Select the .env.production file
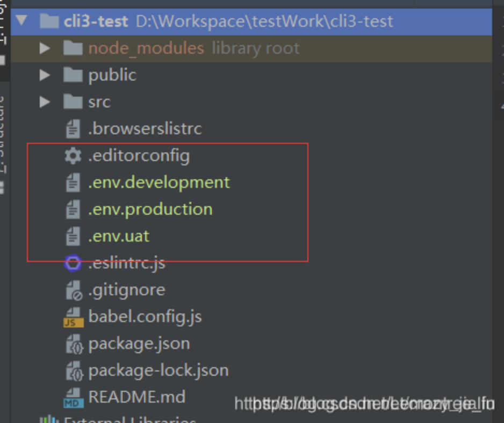Image resolution: width=504 pixels, height=423 pixels. 150,209
